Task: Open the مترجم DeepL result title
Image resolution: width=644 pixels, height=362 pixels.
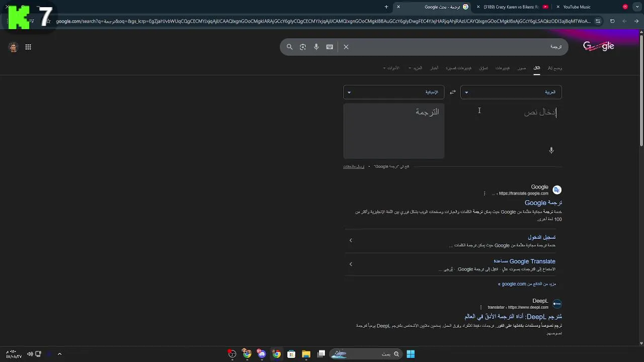Action: [x=513, y=317]
